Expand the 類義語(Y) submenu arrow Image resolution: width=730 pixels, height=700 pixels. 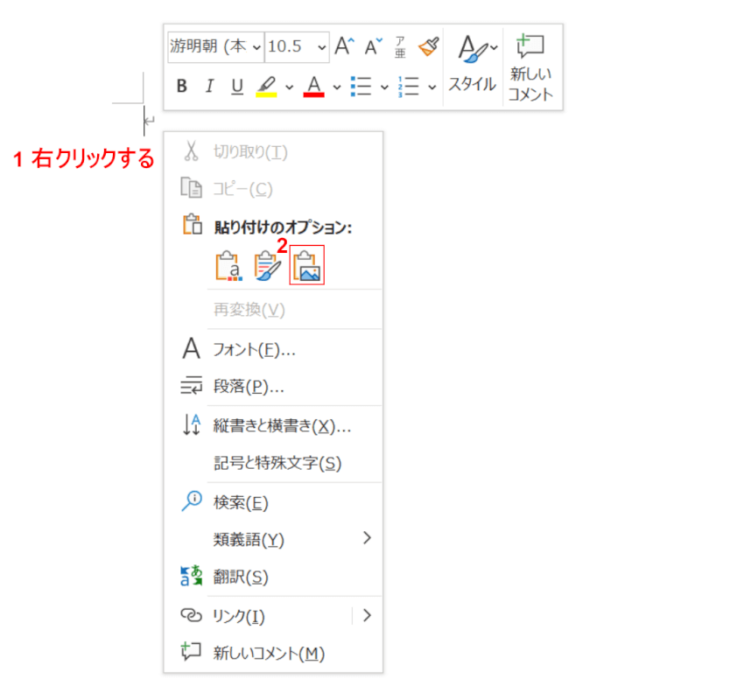click(367, 538)
